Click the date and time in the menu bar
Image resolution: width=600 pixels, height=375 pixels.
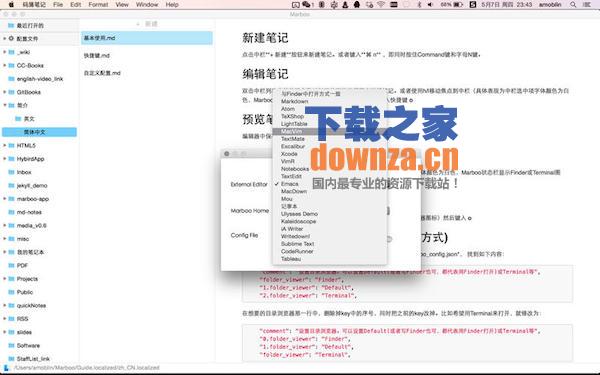507,5
